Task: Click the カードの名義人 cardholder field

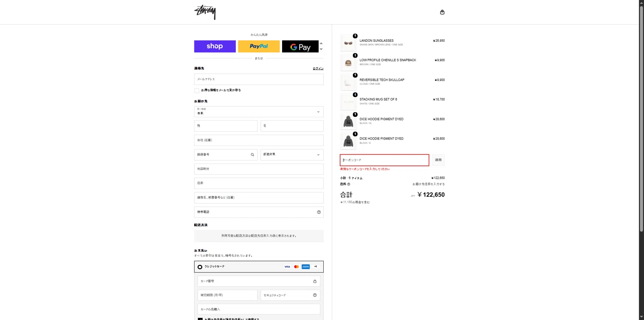Action: pyautogui.click(x=259, y=309)
